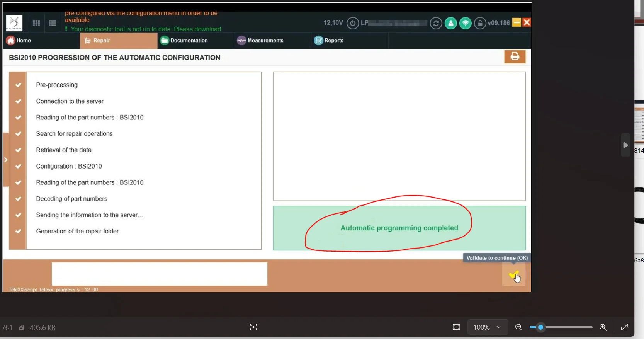
Task: Click checkmark beside Configuration : BSI2010
Action: 18,166
